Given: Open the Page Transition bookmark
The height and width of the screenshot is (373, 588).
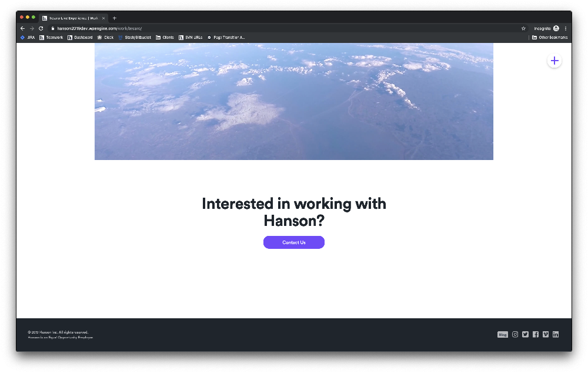Looking at the screenshot, I should click(x=226, y=38).
